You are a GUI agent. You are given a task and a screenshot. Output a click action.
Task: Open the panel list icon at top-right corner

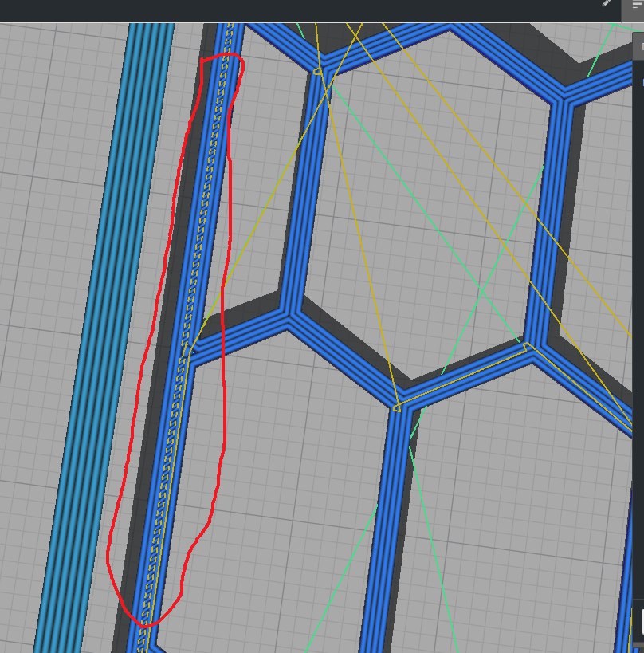(638, 6)
